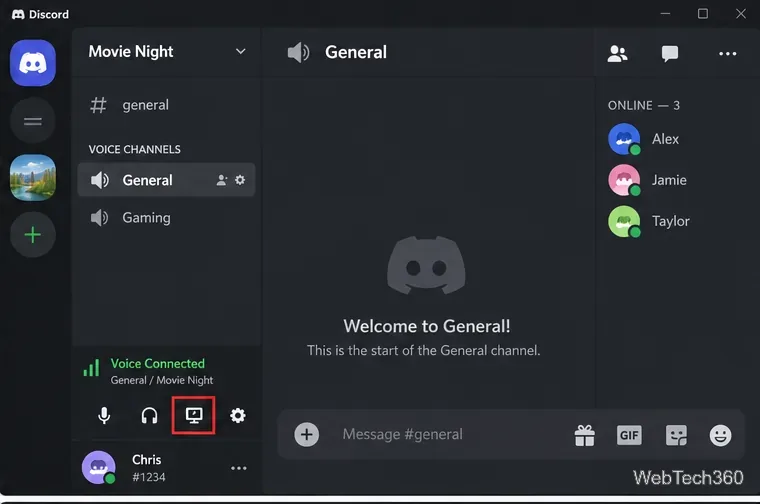
Task: Click Alex's blue avatar
Action: pos(624,139)
